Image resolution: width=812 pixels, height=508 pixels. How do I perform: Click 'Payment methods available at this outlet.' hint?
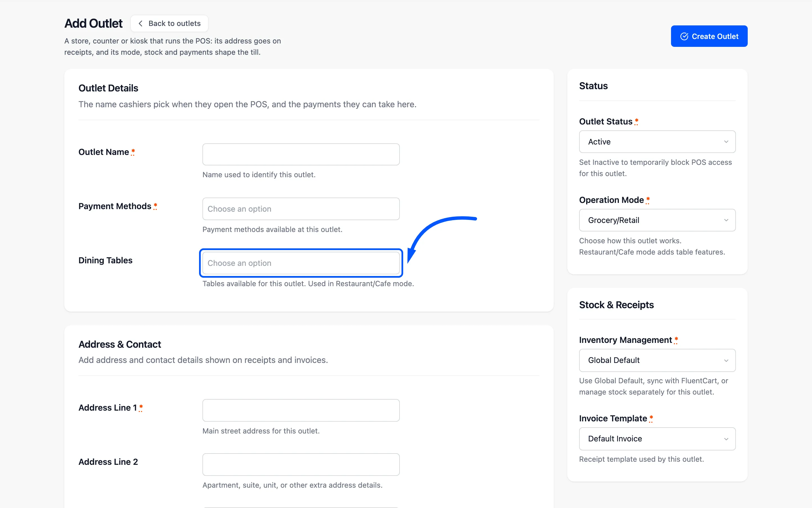272,229
